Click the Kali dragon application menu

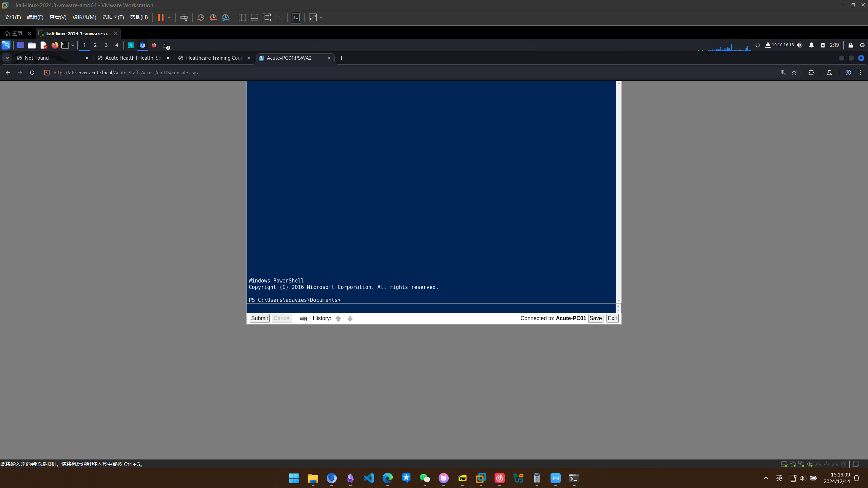point(6,45)
